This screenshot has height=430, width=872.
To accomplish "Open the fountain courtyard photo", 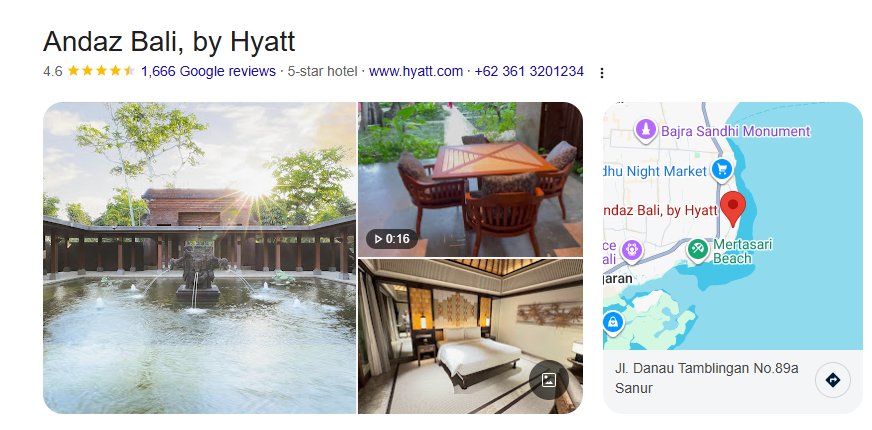I will click(200, 258).
